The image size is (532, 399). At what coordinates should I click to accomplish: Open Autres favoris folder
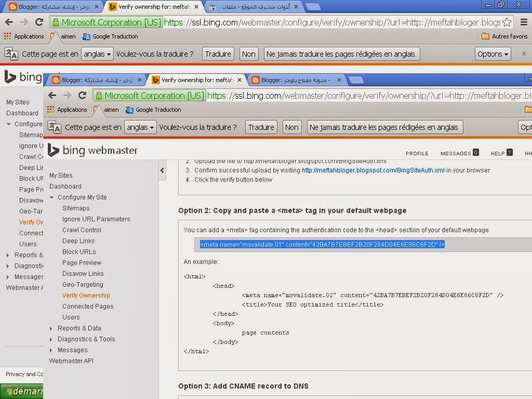(x=505, y=36)
